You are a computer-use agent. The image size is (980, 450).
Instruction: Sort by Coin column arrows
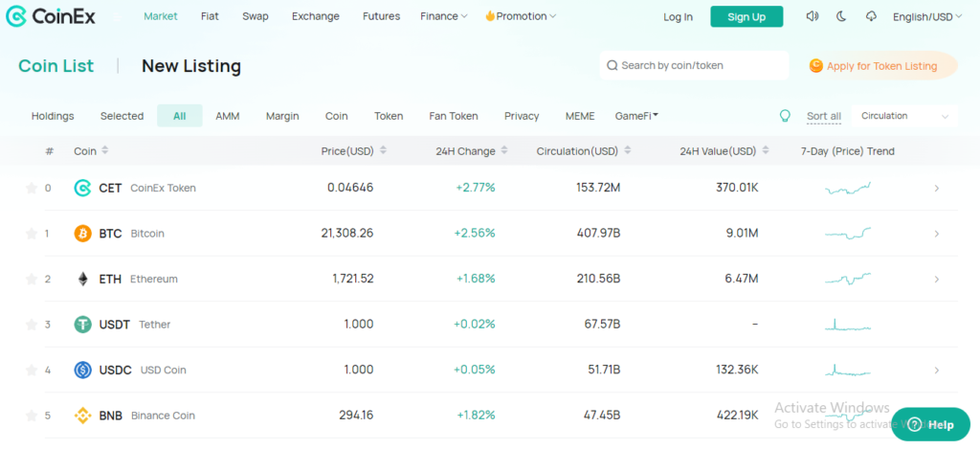click(x=105, y=150)
